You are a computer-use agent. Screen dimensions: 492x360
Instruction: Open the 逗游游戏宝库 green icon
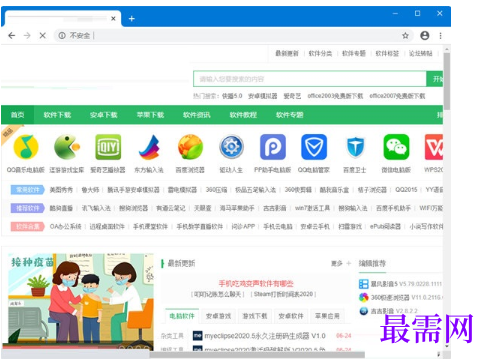pos(67,147)
